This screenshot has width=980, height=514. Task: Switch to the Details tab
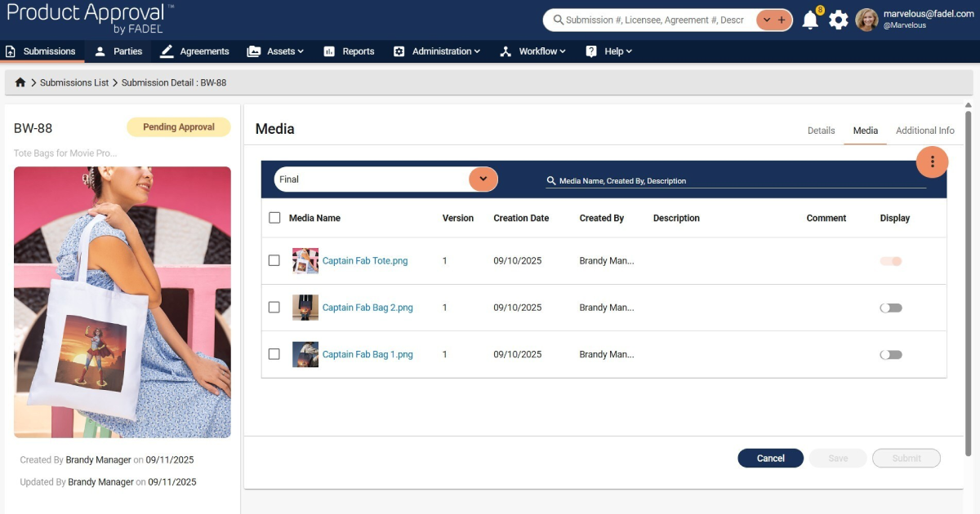click(821, 130)
